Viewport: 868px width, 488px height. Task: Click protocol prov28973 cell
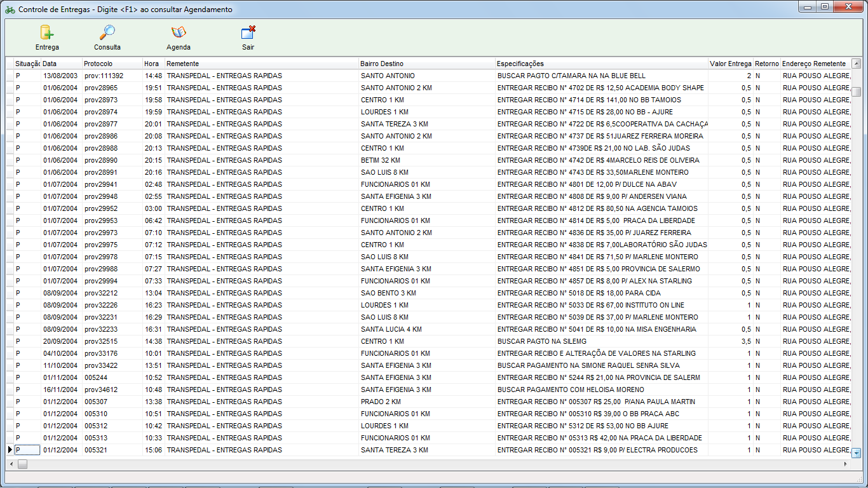tap(112, 100)
